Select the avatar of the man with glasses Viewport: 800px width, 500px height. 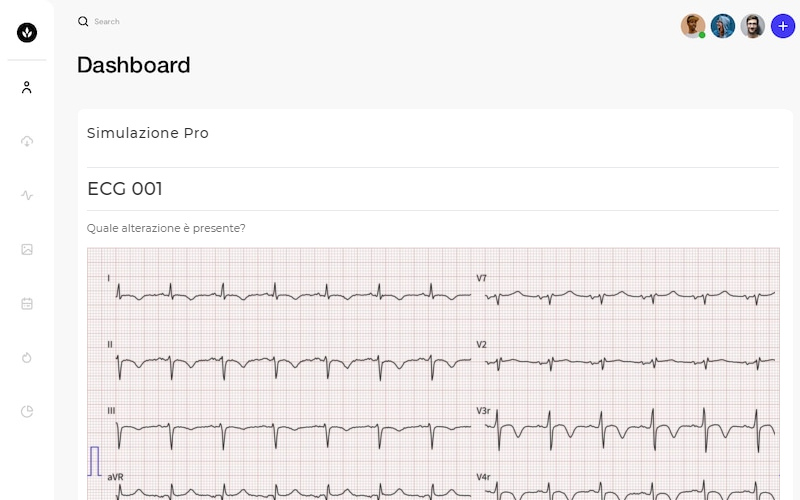coord(753,26)
